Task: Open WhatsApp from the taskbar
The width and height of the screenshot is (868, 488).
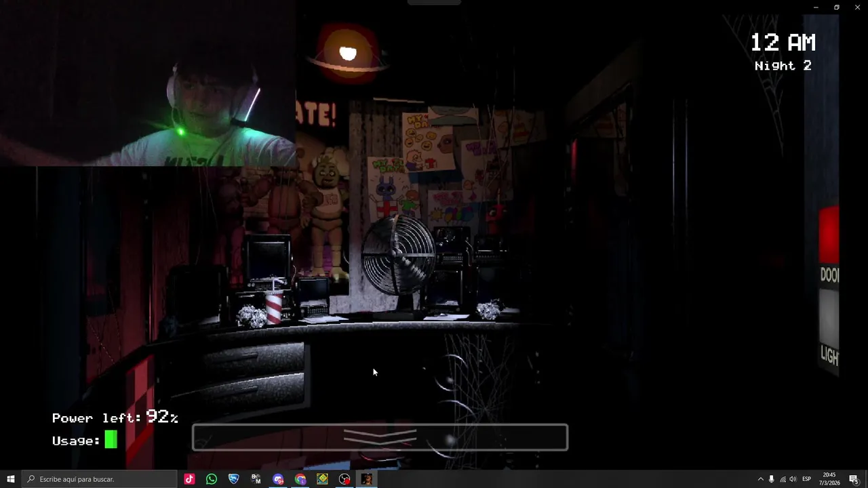Action: click(x=212, y=479)
